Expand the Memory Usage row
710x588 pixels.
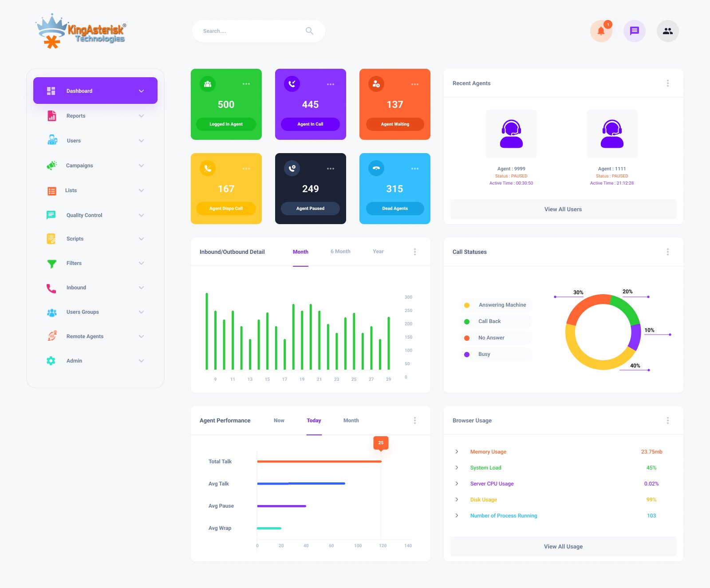(457, 452)
